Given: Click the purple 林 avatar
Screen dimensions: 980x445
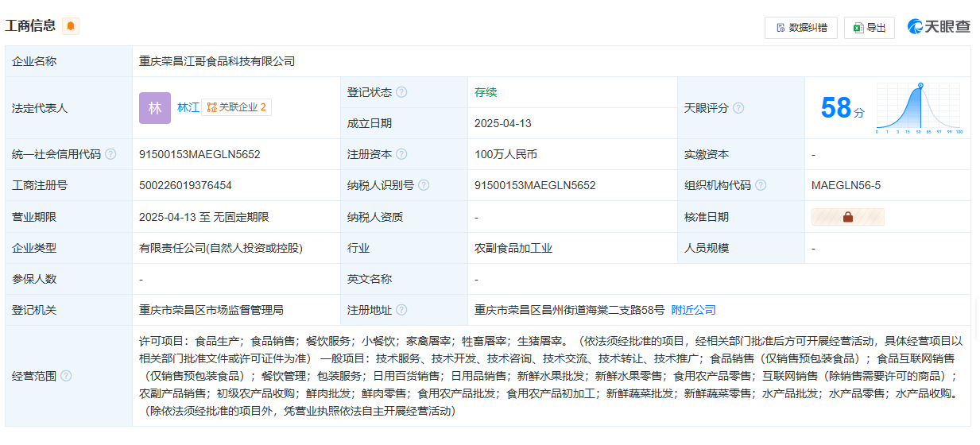Looking at the screenshot, I should coord(154,108).
